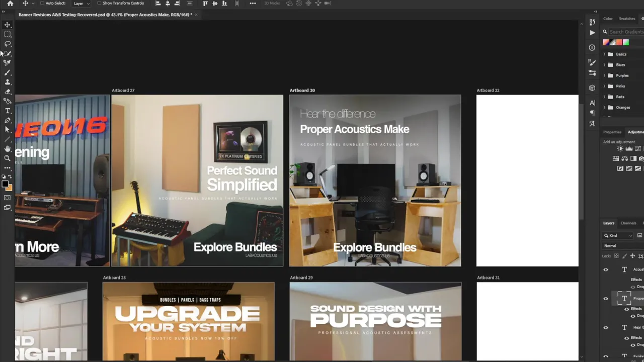The image size is (644, 362).
Task: Enable the Auto-Select checkbox
Action: click(x=42, y=3)
